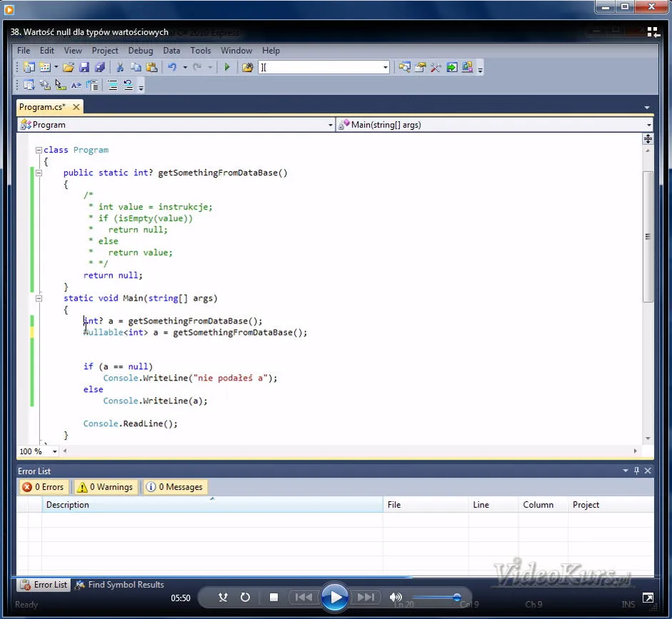Open the text editor toolbar overflow arrow

click(x=141, y=87)
